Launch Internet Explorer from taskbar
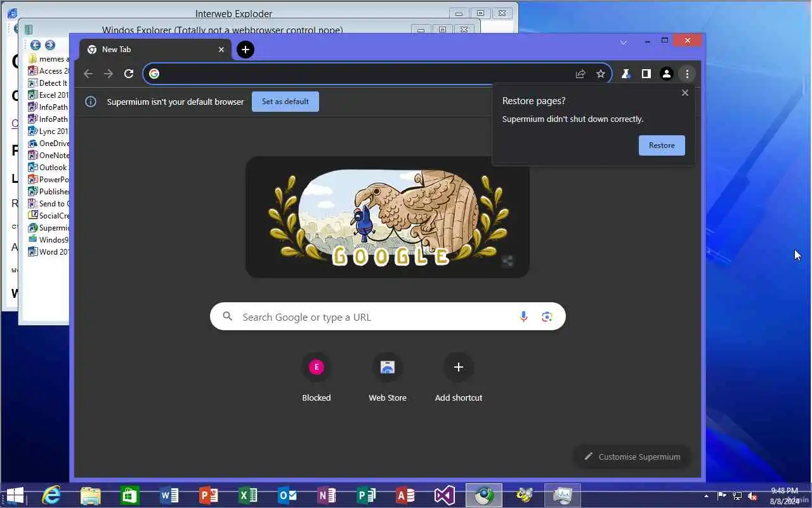The image size is (812, 508). click(51, 495)
